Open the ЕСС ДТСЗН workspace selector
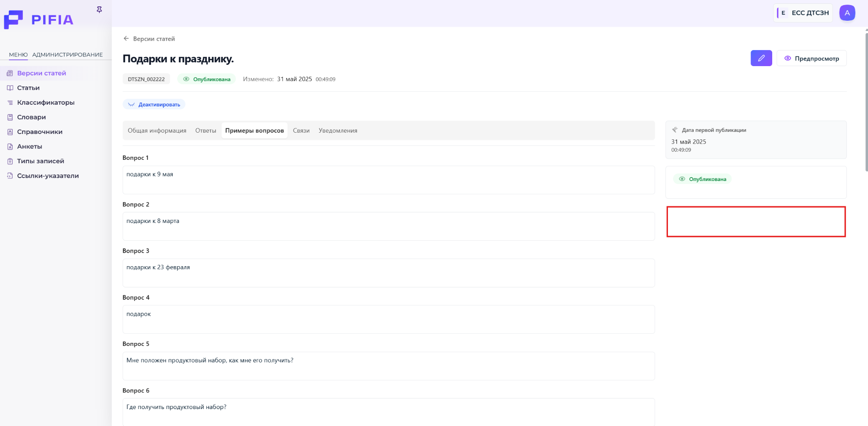The width and height of the screenshot is (868, 426). (804, 13)
